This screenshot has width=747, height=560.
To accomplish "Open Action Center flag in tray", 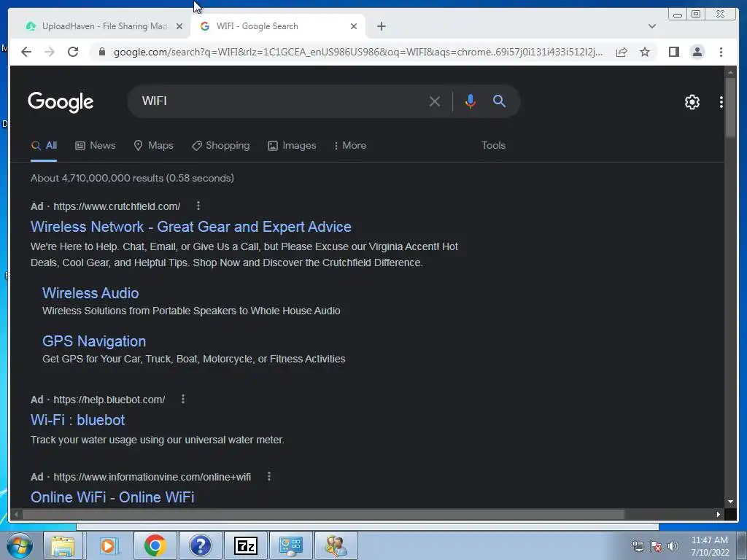I will [656, 546].
